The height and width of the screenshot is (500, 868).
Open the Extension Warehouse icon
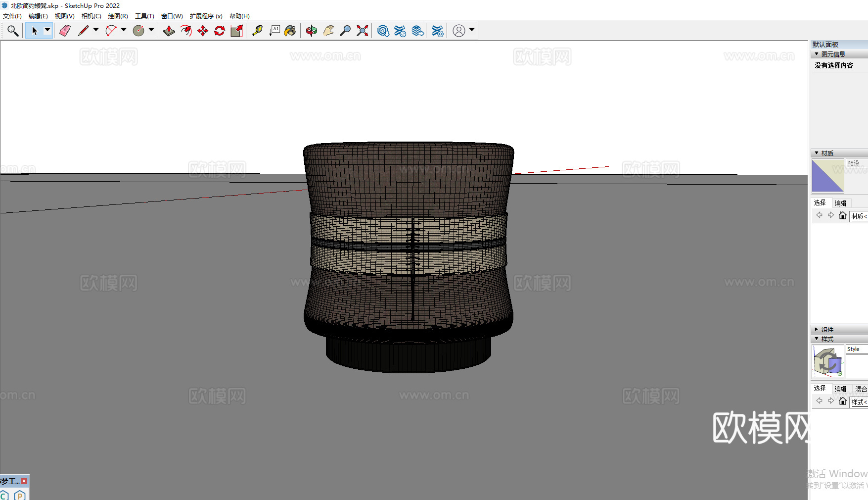[x=400, y=31]
